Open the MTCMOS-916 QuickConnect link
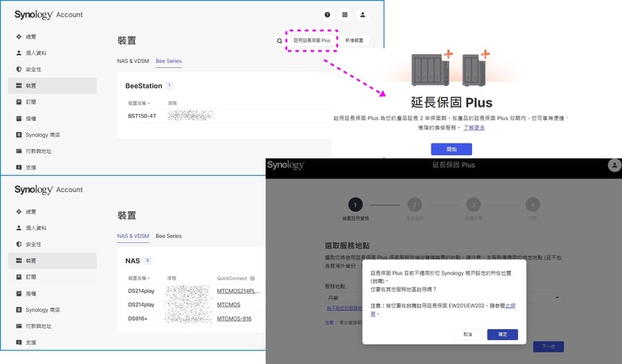 [234, 319]
